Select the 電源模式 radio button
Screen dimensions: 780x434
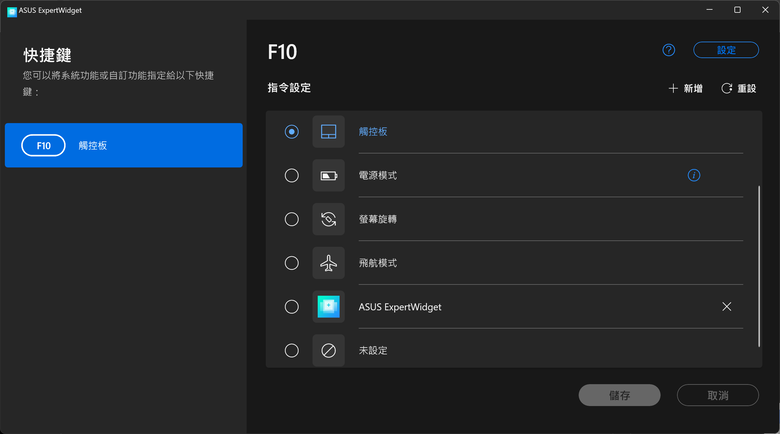[292, 176]
